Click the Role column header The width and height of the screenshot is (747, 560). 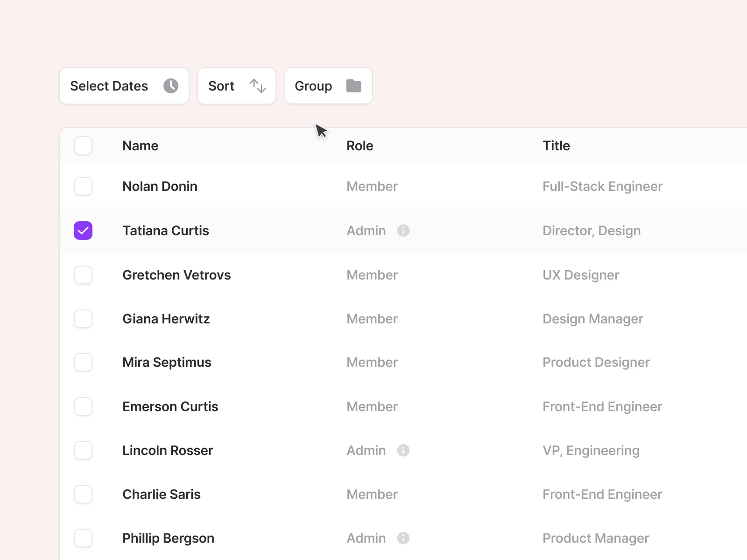[x=359, y=146]
